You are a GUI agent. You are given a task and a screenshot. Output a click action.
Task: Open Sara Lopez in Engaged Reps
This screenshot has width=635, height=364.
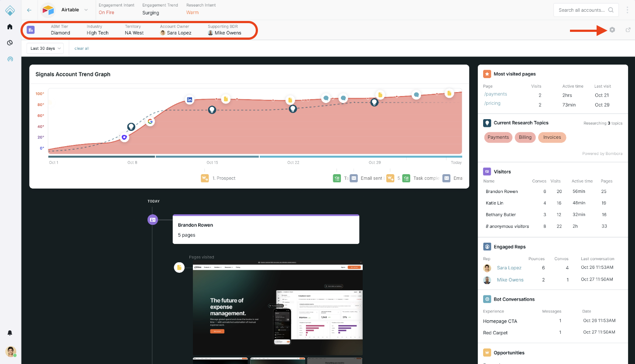click(x=509, y=268)
